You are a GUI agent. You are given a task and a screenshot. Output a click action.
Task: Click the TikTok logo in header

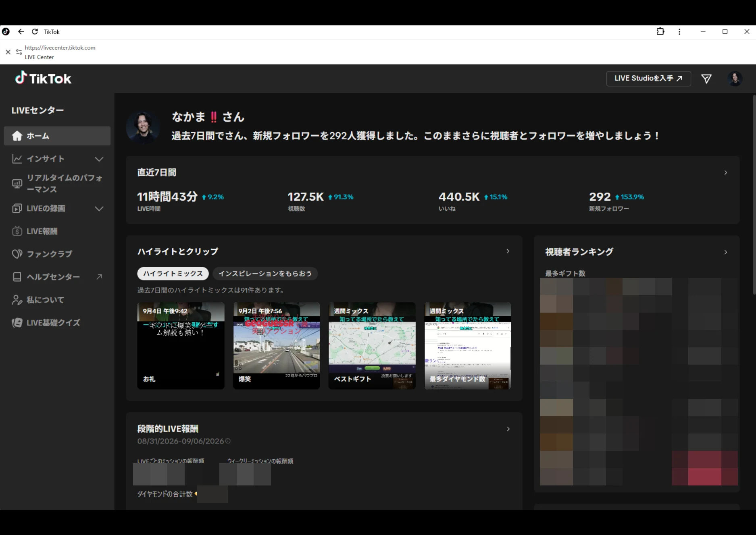(43, 78)
